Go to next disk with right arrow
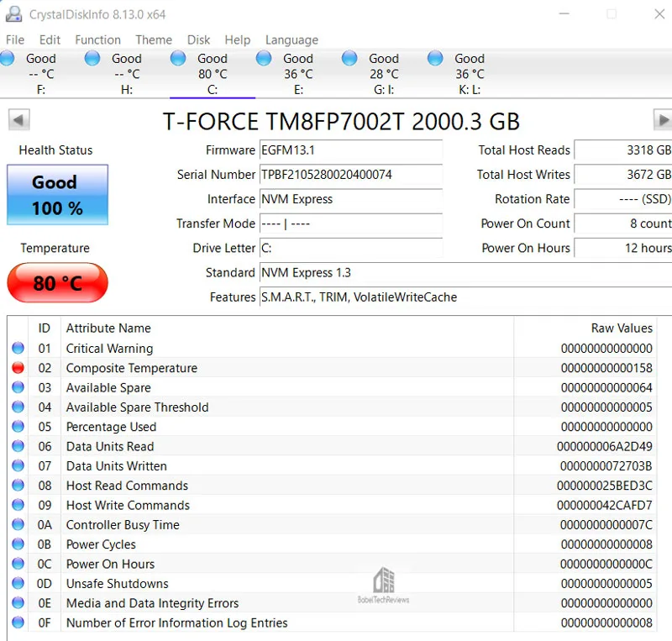 tap(663, 119)
